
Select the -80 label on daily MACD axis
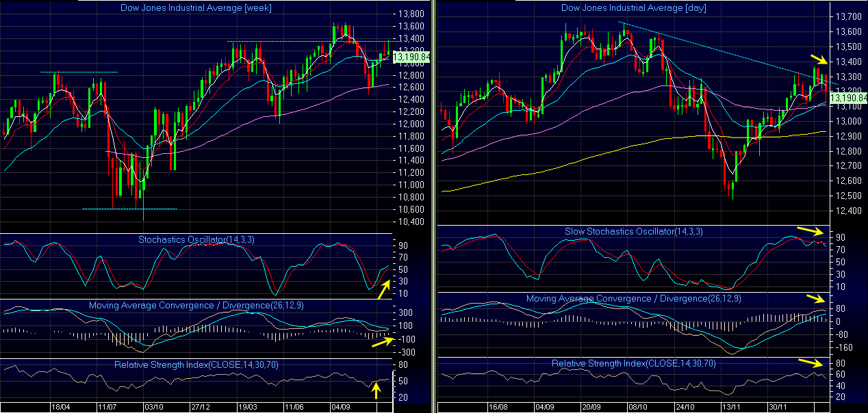(841, 334)
